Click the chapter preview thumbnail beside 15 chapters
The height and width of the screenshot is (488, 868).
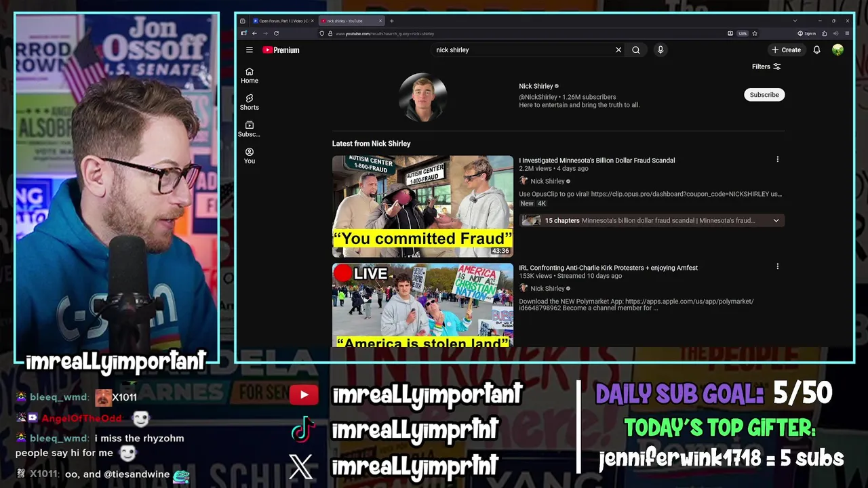[x=531, y=220]
